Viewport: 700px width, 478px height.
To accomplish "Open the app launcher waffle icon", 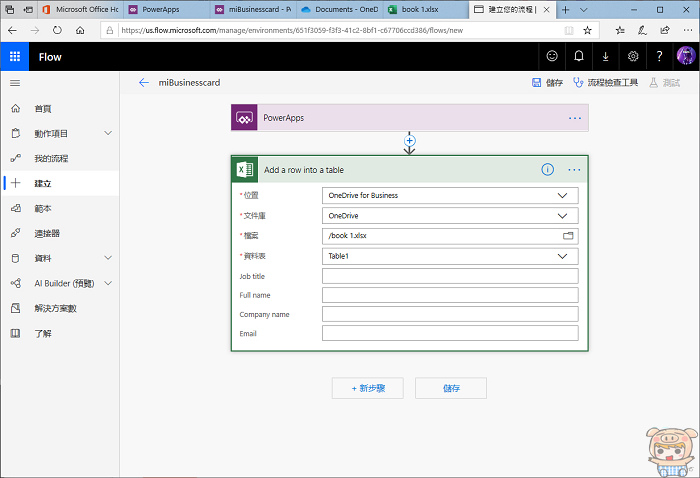I will [16, 57].
